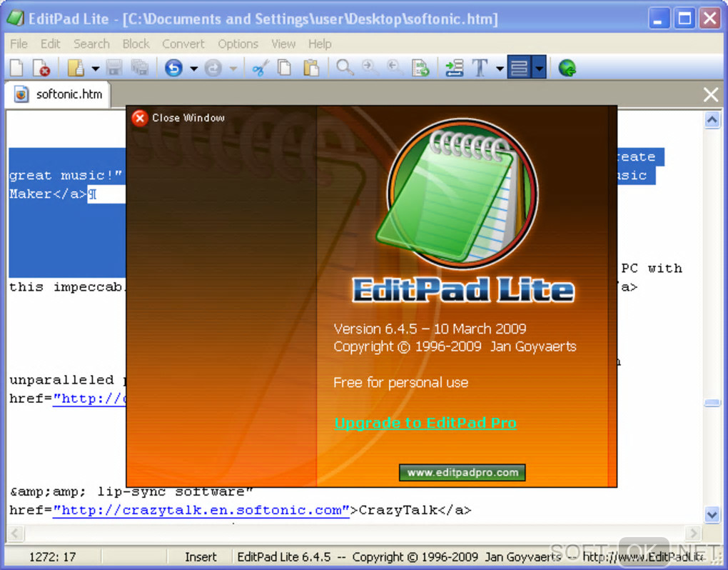Click the vertical scrollbar up arrow

coord(712,120)
